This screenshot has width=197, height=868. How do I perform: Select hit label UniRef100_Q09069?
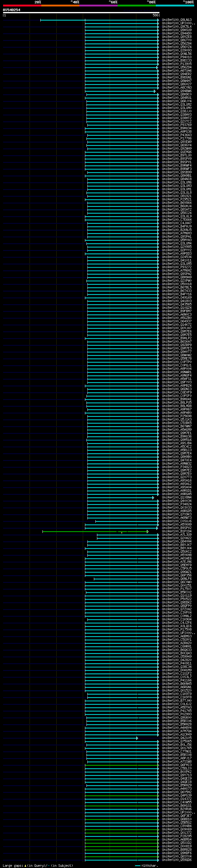[x=176, y=829]
